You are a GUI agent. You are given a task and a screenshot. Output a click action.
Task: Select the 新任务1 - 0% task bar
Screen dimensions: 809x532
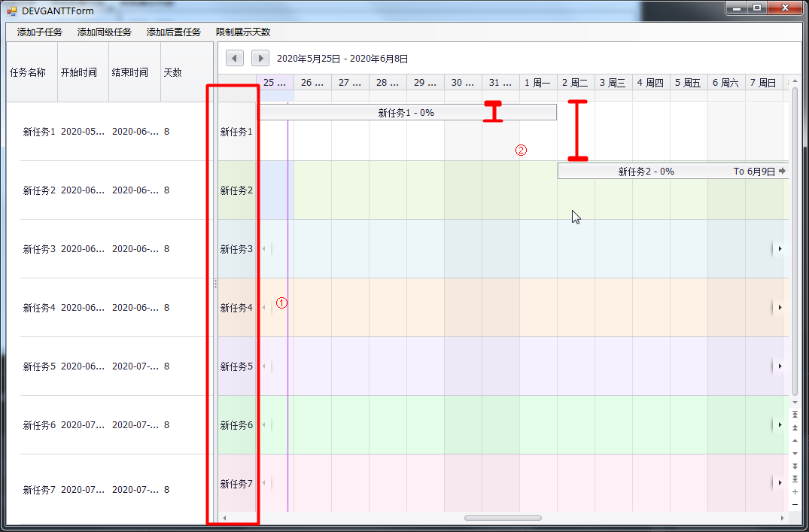[406, 112]
